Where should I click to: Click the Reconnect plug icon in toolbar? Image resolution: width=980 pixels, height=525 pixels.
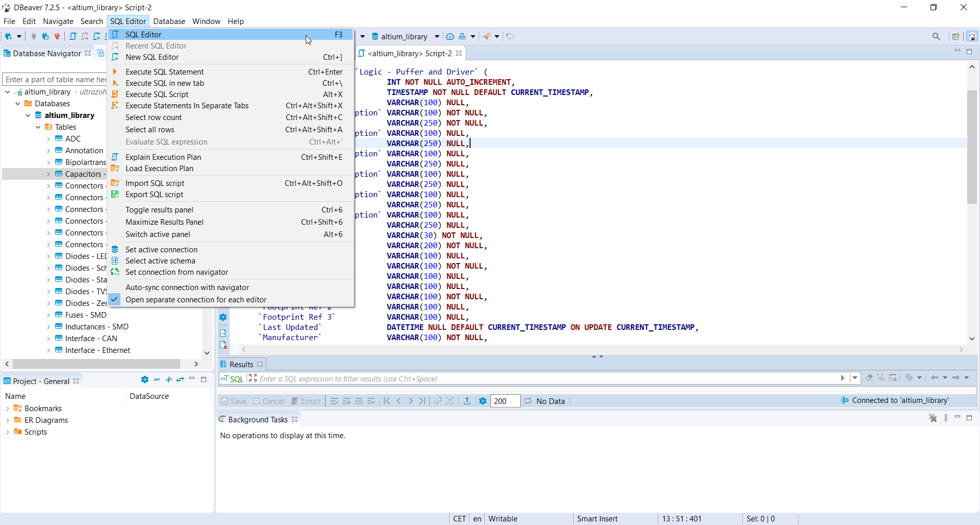[x=45, y=36]
